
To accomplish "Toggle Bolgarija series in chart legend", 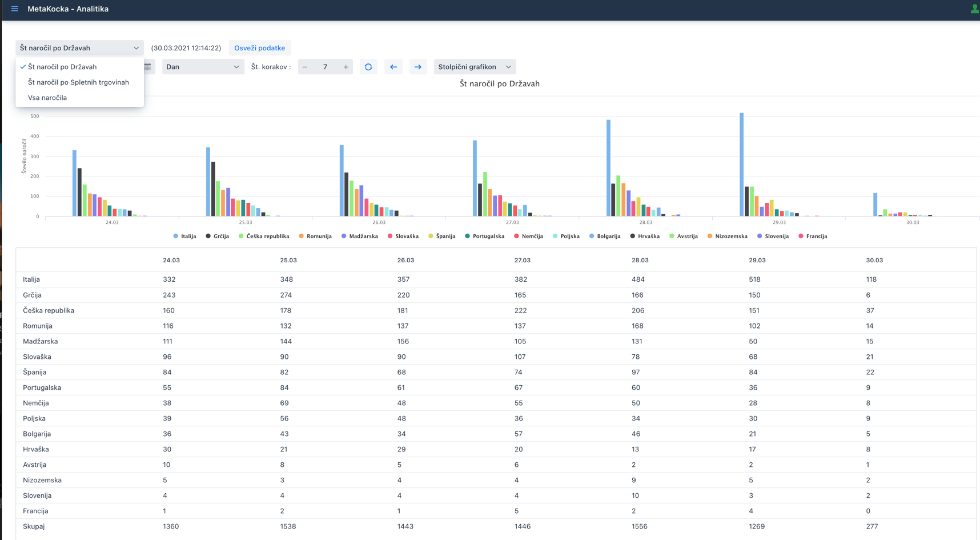I will pyautogui.click(x=605, y=236).
